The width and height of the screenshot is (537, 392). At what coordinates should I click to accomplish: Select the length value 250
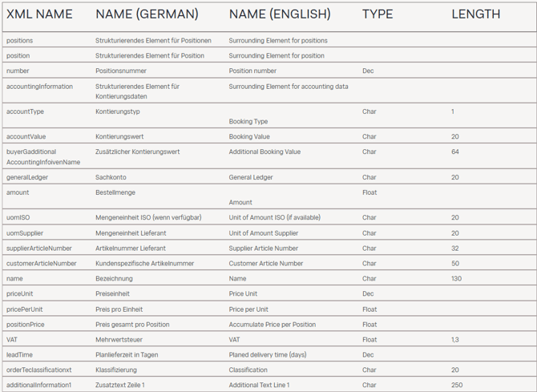click(456, 385)
